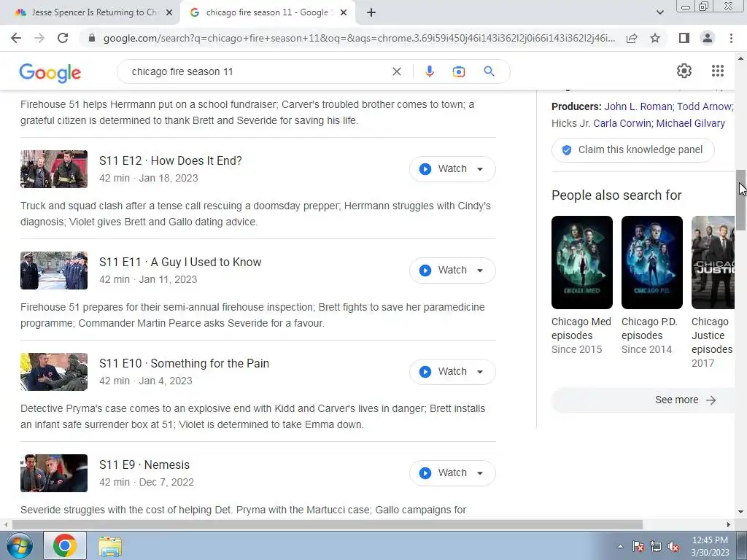747x560 pixels.
Task: Share this page from address bar
Action: point(632,38)
